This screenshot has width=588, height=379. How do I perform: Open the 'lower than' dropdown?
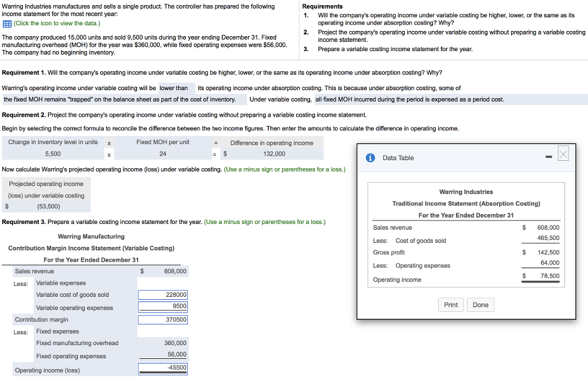[177, 88]
